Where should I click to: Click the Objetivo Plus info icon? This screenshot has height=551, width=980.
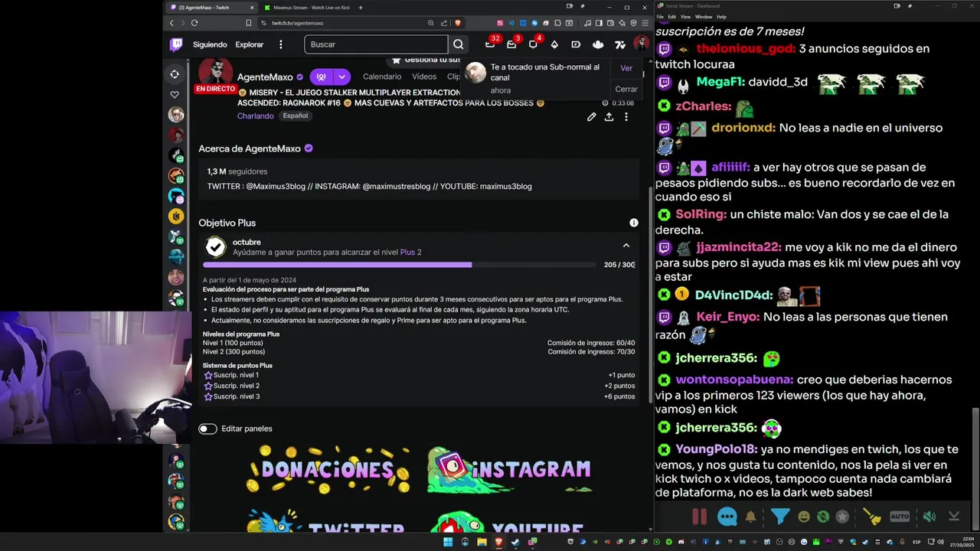[633, 223]
